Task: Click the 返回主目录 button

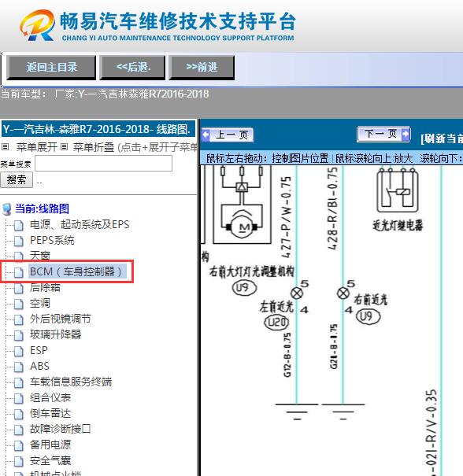Action: point(51,68)
